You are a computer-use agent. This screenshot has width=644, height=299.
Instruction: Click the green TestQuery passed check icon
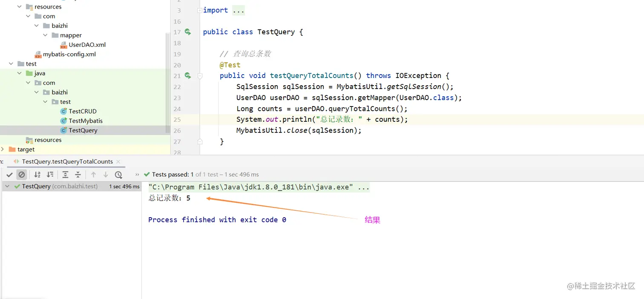tap(17, 187)
